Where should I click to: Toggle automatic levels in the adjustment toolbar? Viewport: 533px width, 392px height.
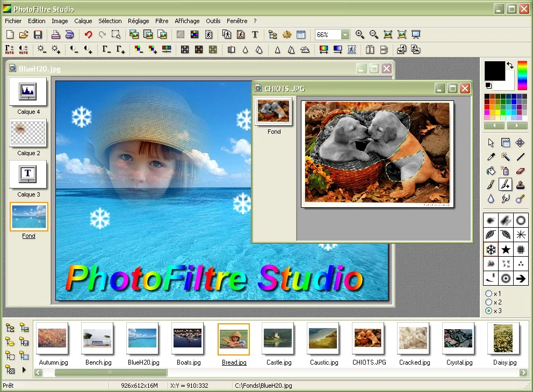point(9,49)
